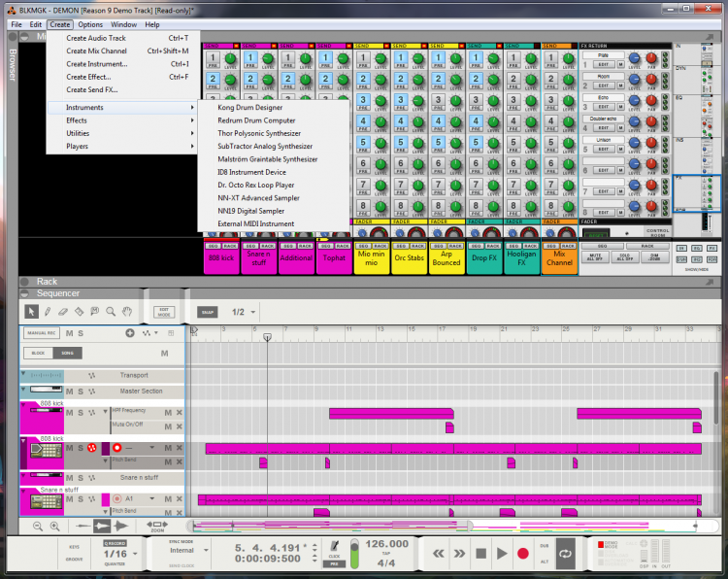Click the Mute All Off button in the mixer

(x=595, y=257)
